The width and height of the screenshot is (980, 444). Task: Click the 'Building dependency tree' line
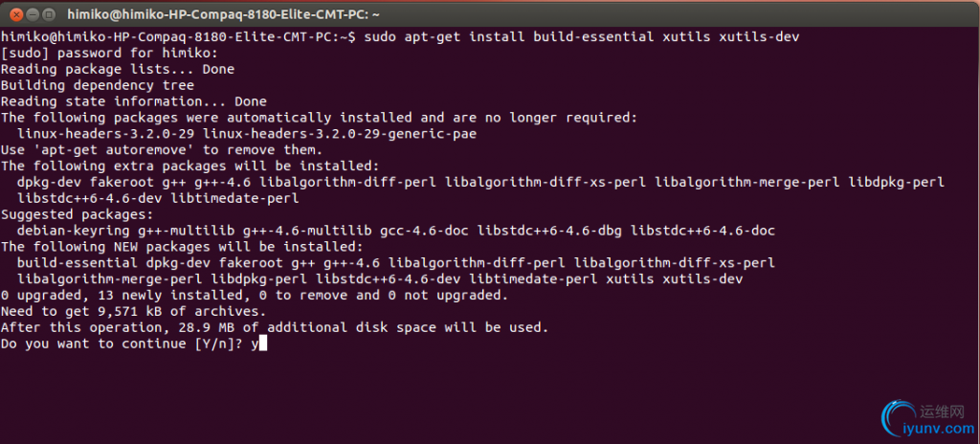point(97,85)
